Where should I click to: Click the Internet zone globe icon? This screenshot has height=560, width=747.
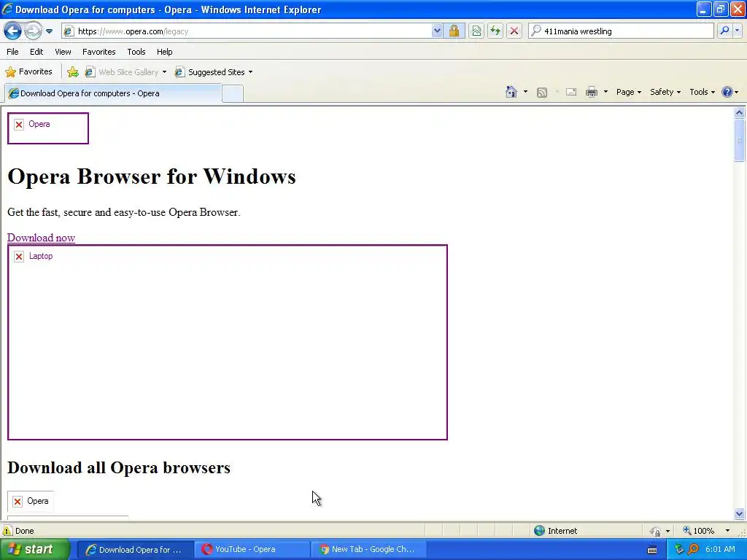(539, 531)
